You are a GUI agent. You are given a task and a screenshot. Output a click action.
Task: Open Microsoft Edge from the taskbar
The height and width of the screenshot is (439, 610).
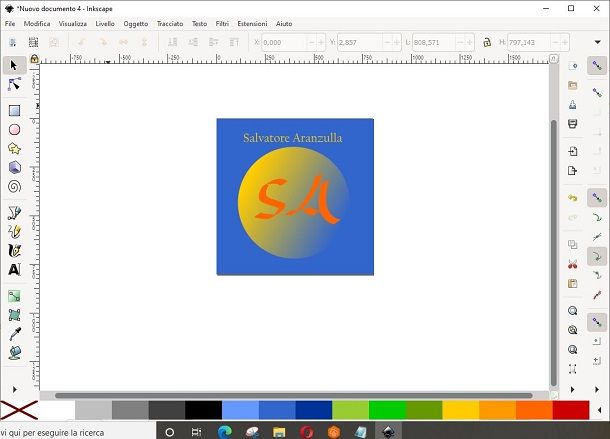225,431
